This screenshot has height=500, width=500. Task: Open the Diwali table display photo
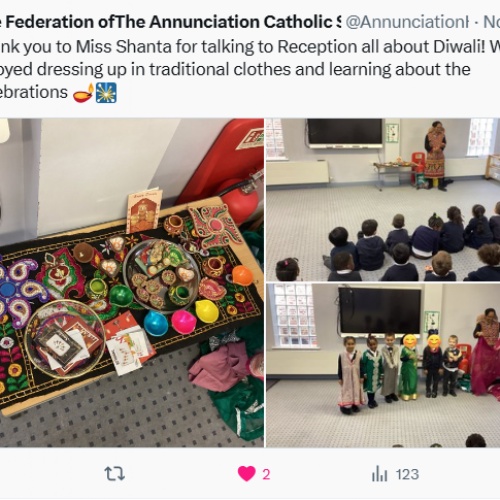pos(132,283)
